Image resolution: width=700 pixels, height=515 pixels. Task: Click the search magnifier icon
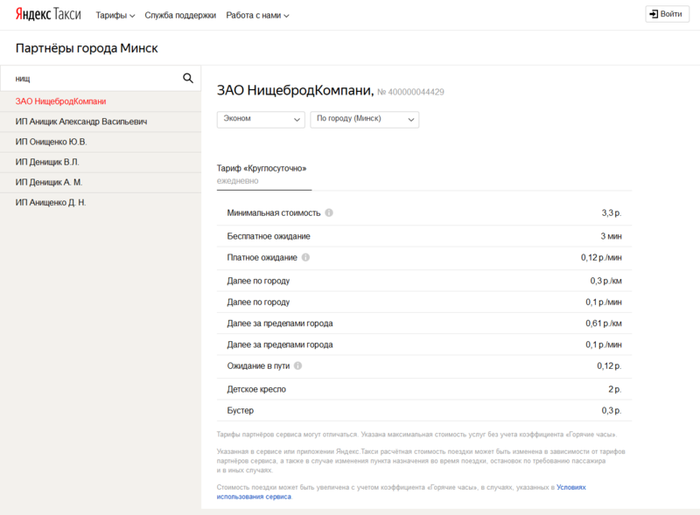187,78
